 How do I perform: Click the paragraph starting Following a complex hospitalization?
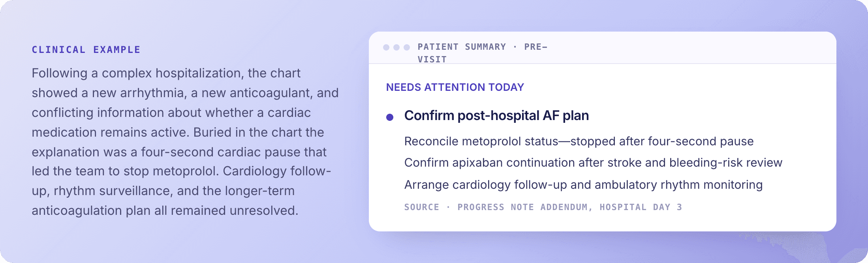[x=185, y=142]
